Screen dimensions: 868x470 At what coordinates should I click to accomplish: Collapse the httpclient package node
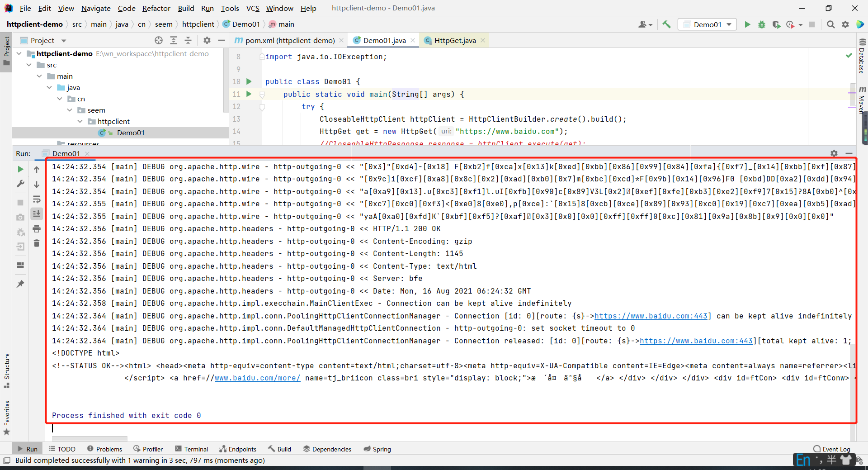point(80,121)
